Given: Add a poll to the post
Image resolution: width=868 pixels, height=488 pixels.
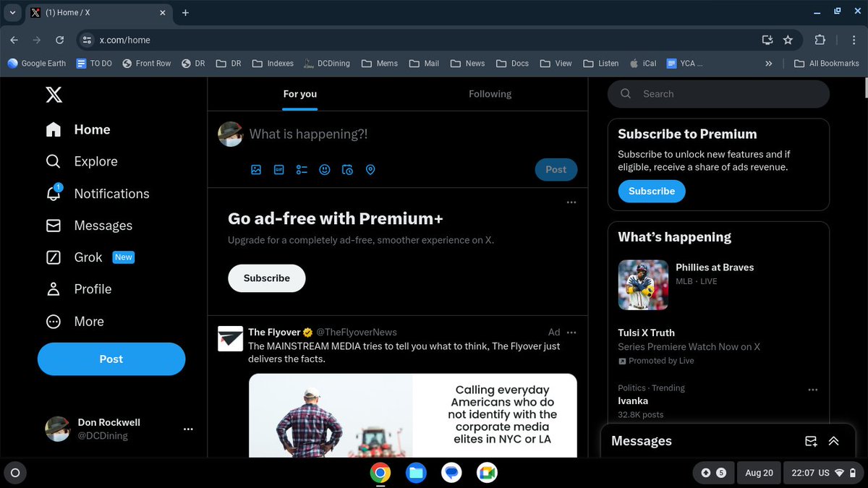Looking at the screenshot, I should 302,169.
